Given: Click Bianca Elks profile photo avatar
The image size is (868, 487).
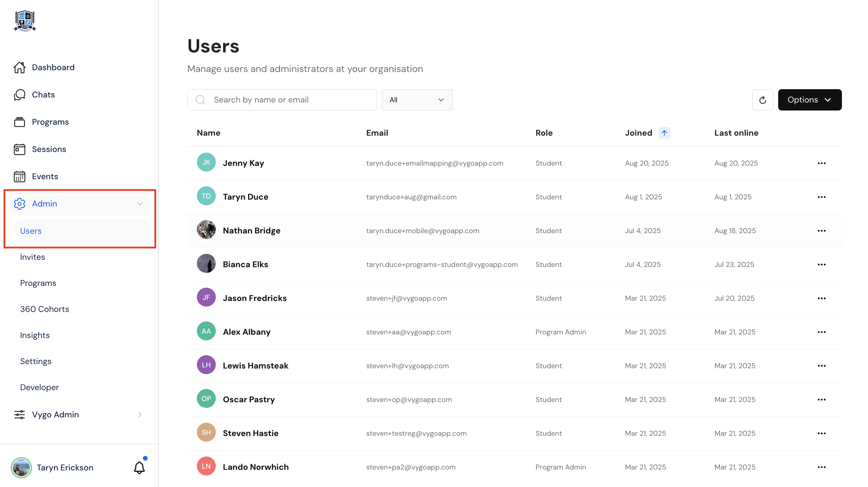Looking at the screenshot, I should pyautogui.click(x=206, y=264).
